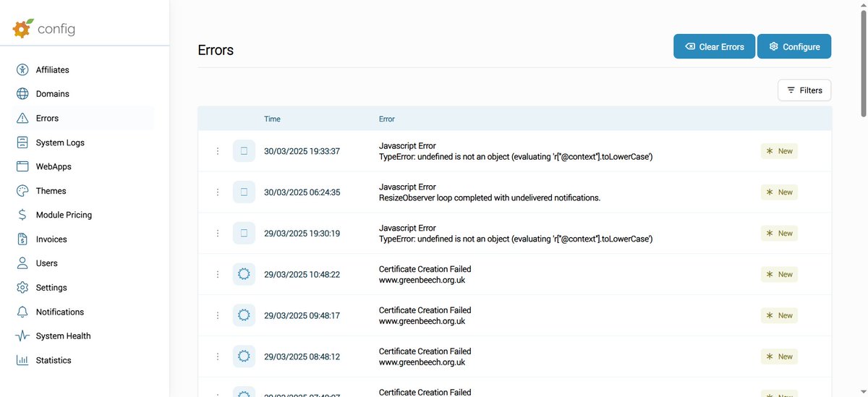Click the Notifications bell icon

coord(22,312)
